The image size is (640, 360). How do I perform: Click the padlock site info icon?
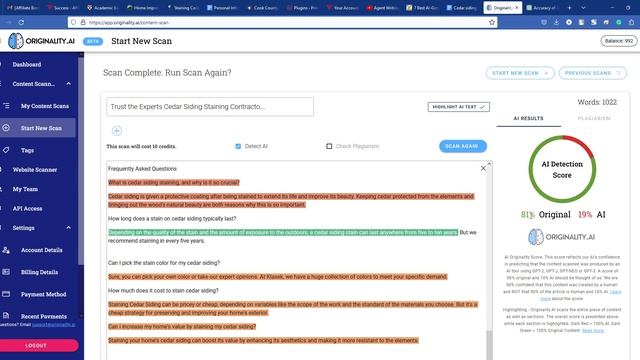pos(83,22)
